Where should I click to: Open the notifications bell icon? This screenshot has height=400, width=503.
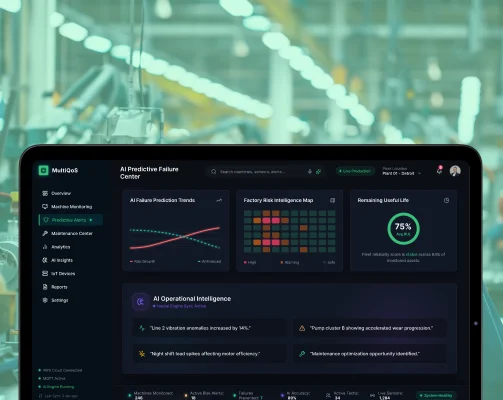click(439, 171)
